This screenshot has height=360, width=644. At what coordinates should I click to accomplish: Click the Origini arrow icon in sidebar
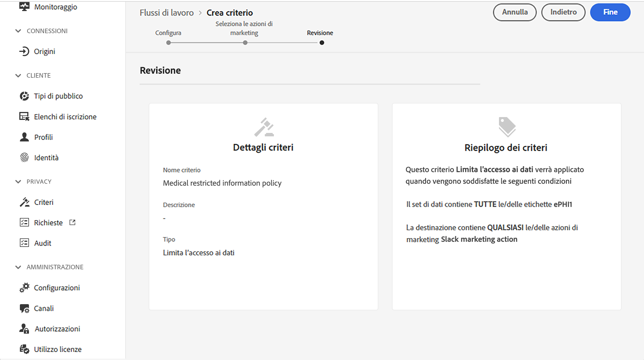pyautogui.click(x=24, y=51)
